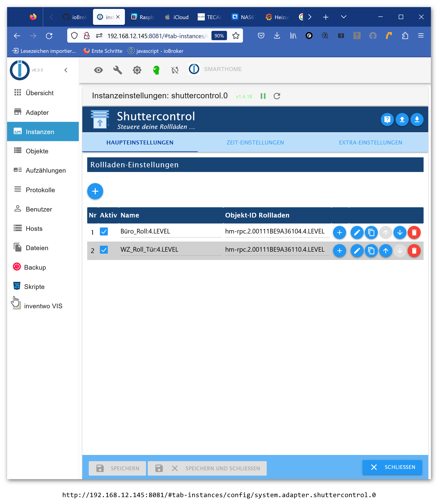Add a new shutter with the round plus button
The width and height of the screenshot is (438, 504).
click(95, 191)
